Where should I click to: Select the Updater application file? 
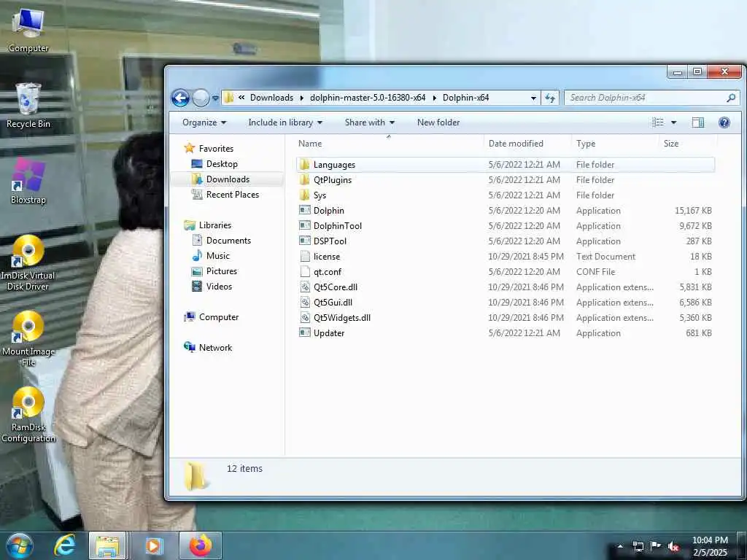(505, 332)
